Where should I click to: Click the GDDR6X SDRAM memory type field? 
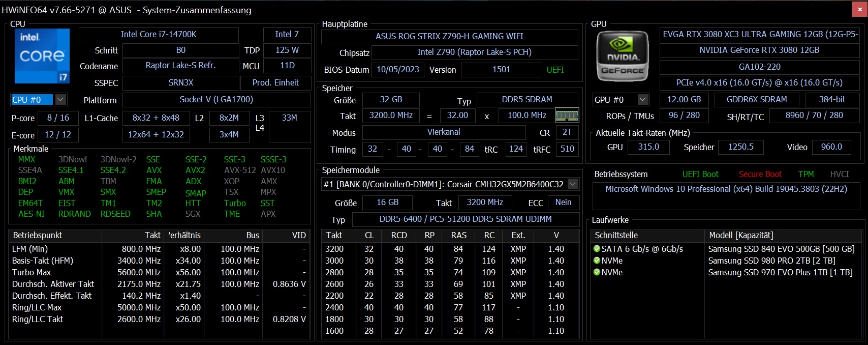pyautogui.click(x=757, y=100)
